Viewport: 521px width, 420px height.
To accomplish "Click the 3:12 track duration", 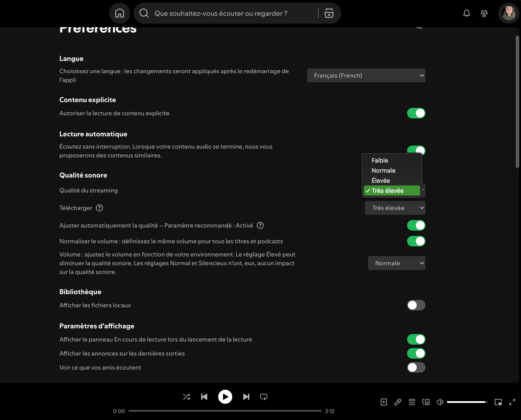I will (330, 411).
